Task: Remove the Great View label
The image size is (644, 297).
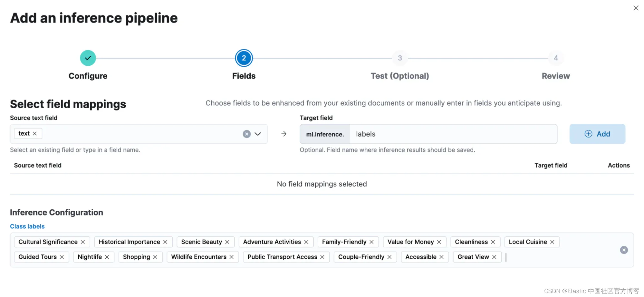Action: click(494, 257)
